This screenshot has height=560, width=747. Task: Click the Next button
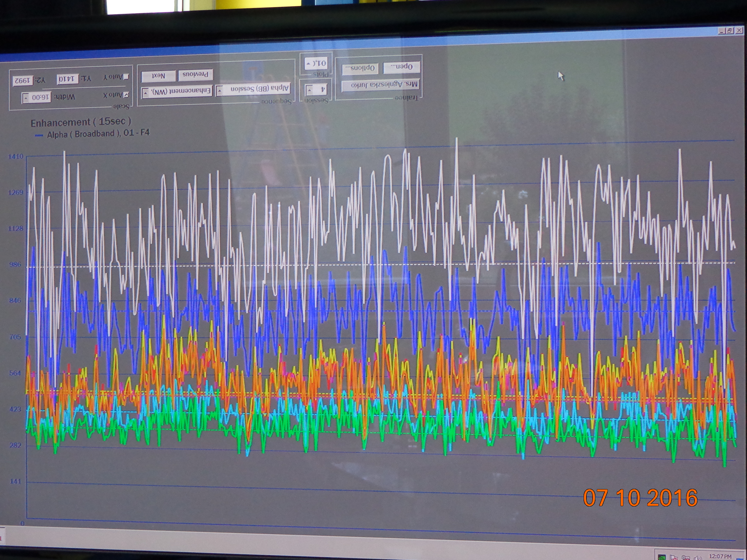coord(159,76)
